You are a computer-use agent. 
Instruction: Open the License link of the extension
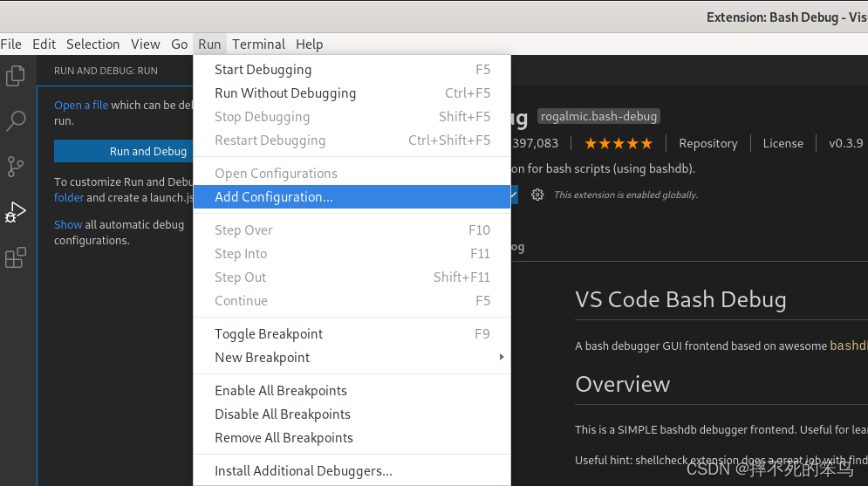[783, 143]
